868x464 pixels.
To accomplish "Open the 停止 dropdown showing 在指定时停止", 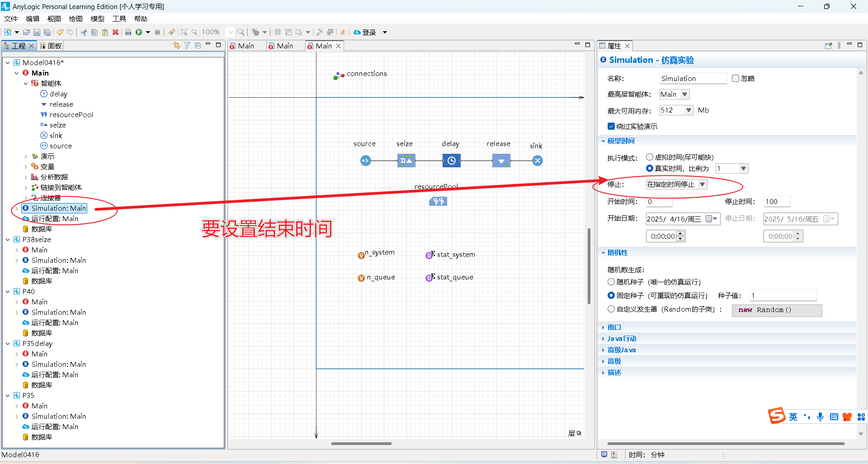I will coord(703,184).
